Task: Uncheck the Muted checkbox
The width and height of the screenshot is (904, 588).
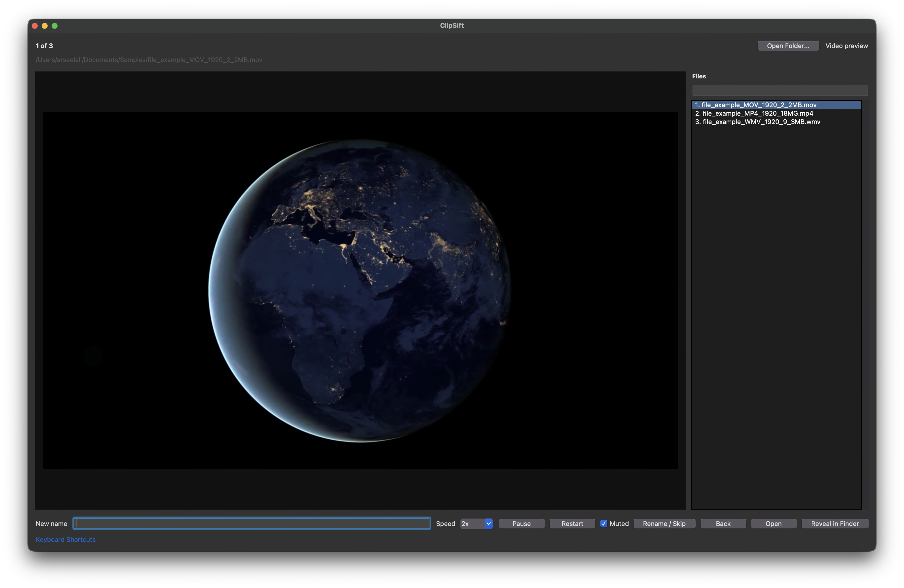Action: (604, 523)
